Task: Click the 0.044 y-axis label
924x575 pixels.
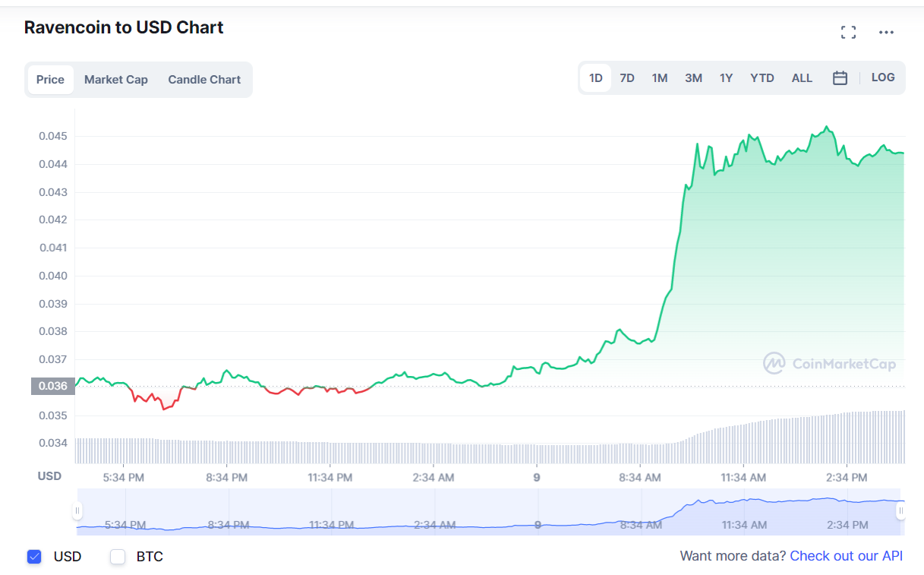Action: (53, 164)
